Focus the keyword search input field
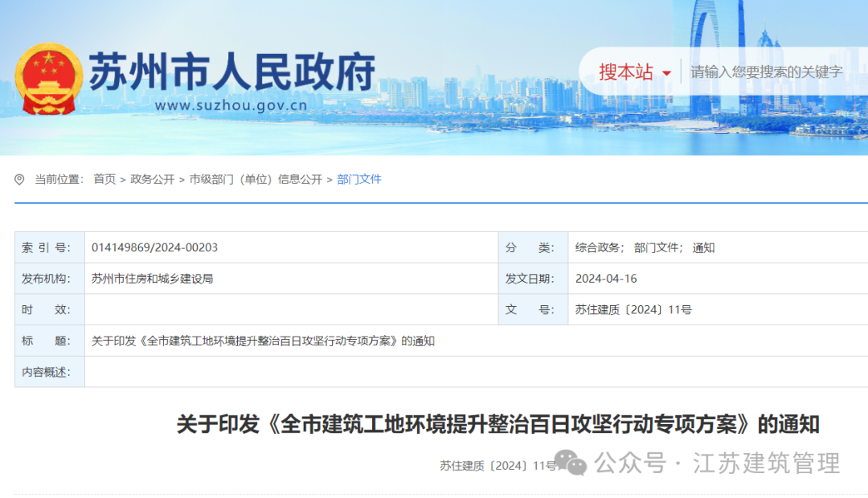 [766, 71]
